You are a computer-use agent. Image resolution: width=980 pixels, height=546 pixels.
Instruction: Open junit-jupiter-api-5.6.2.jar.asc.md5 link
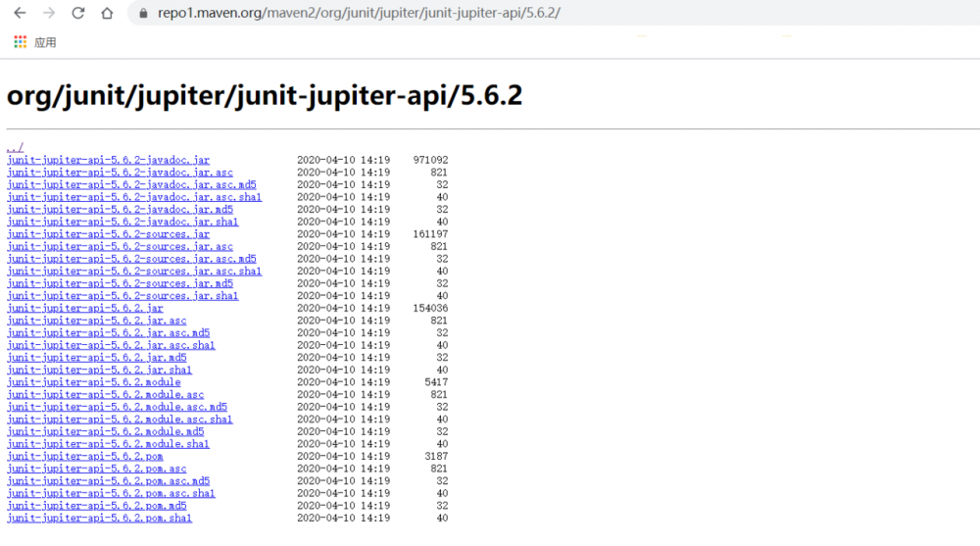108,332
